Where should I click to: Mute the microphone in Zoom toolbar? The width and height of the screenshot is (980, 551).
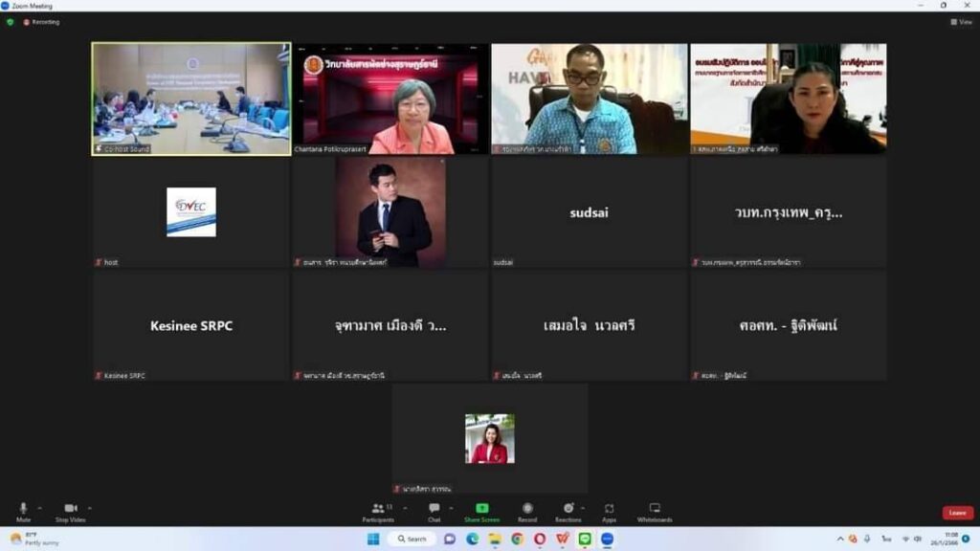[23, 509]
